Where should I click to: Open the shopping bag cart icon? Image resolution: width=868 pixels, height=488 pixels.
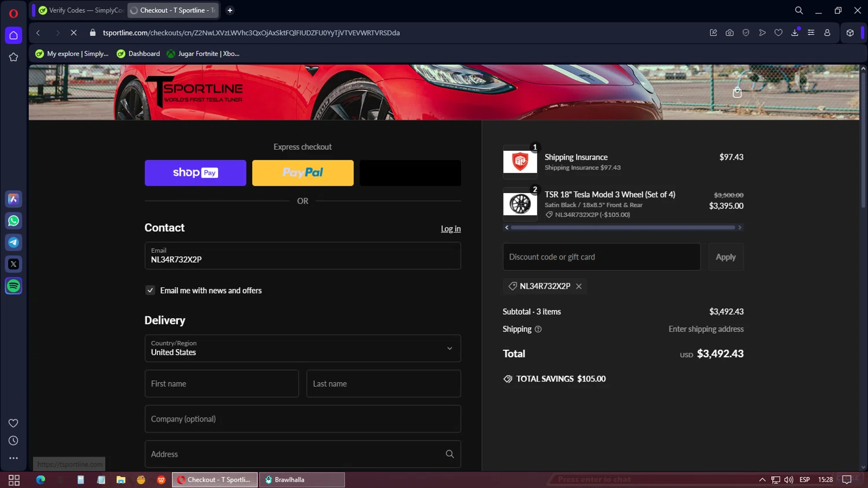coord(737,93)
